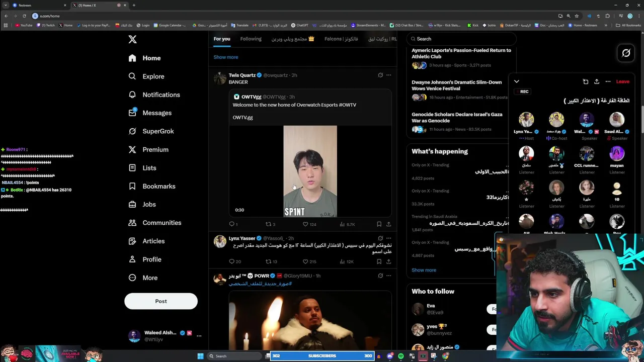Switch to the Following tab
The height and width of the screenshot is (362, 644).
(251, 39)
